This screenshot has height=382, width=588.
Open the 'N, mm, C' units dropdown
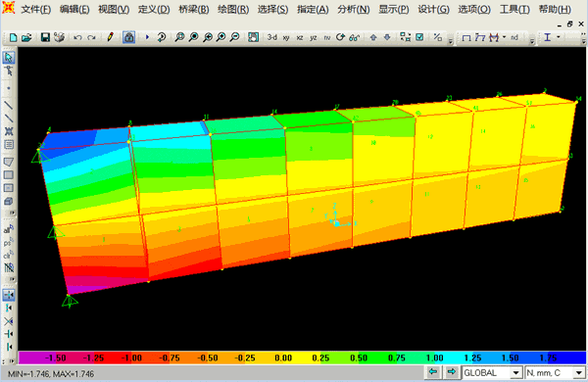pyautogui.click(x=555, y=372)
